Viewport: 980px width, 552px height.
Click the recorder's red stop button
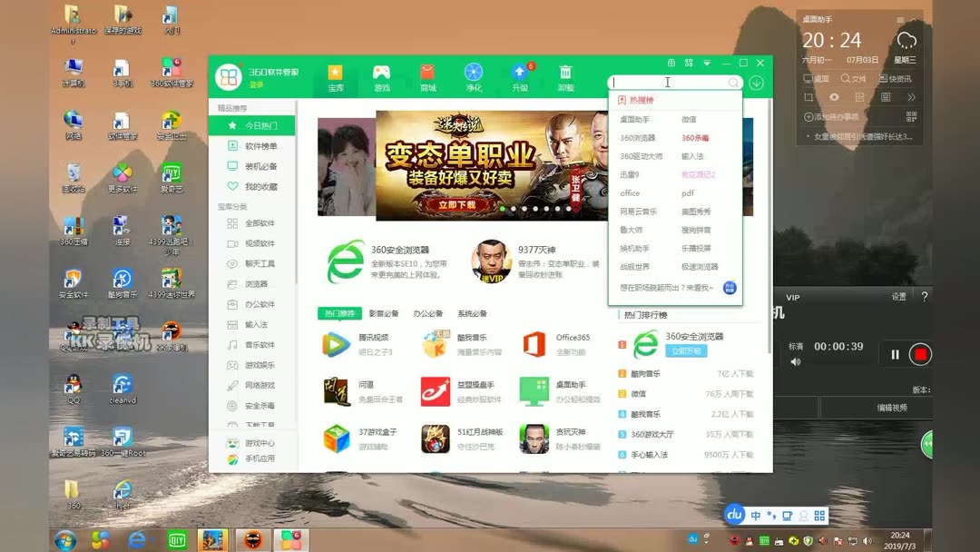coord(921,354)
